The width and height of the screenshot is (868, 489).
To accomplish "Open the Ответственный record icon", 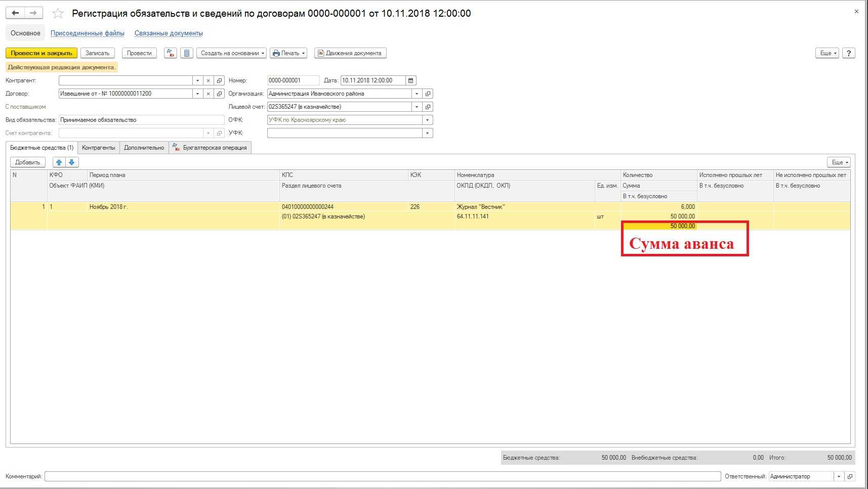I will 850,476.
